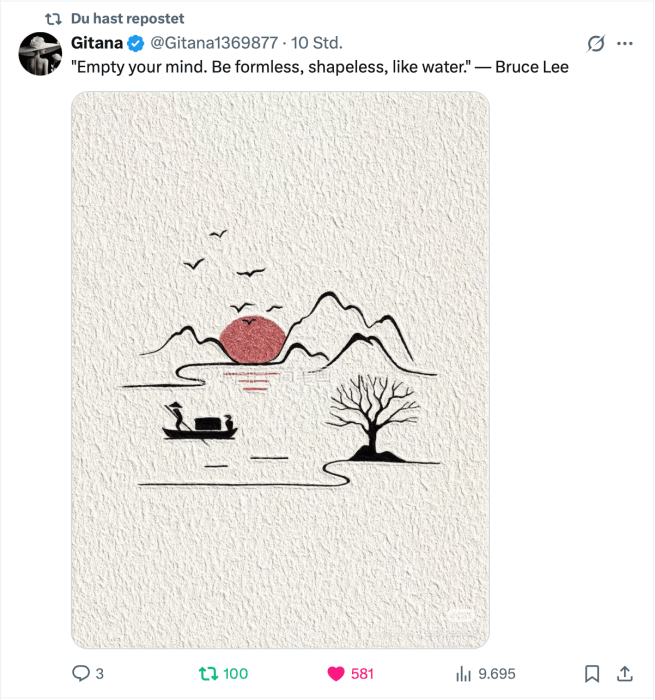Open the @Gitana1369877 handle link
The image size is (655, 700).
[214, 43]
